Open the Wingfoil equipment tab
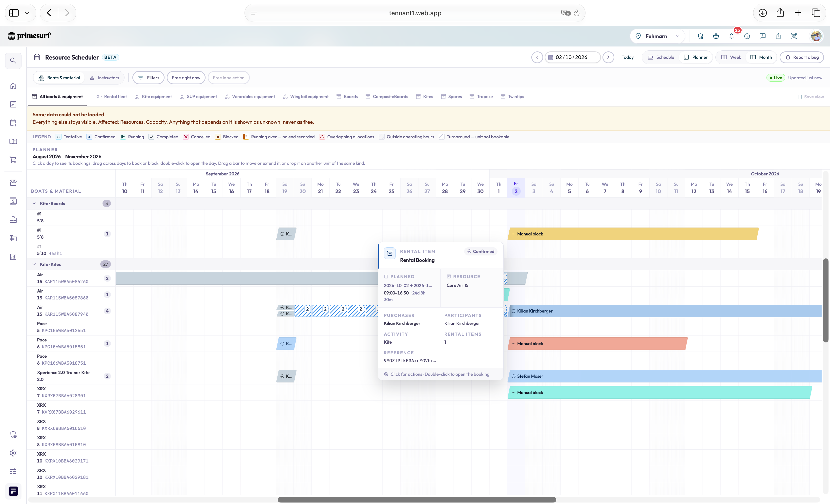This screenshot has height=504, width=830. point(306,97)
